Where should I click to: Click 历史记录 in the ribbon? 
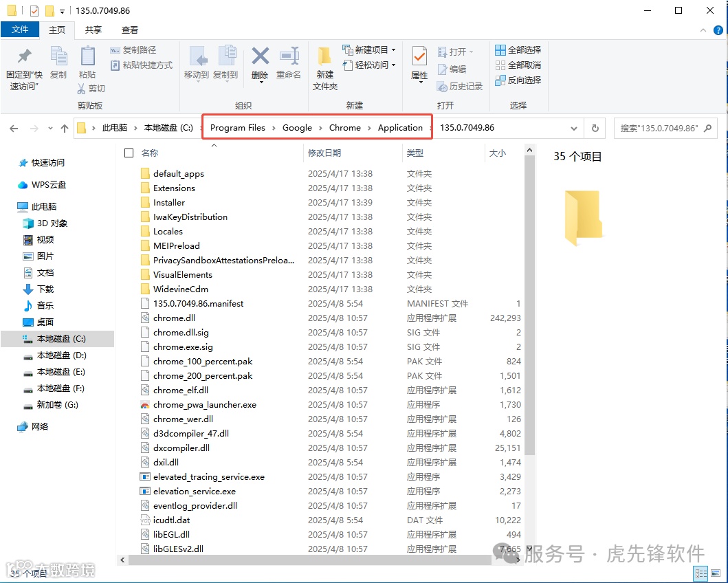[460, 87]
